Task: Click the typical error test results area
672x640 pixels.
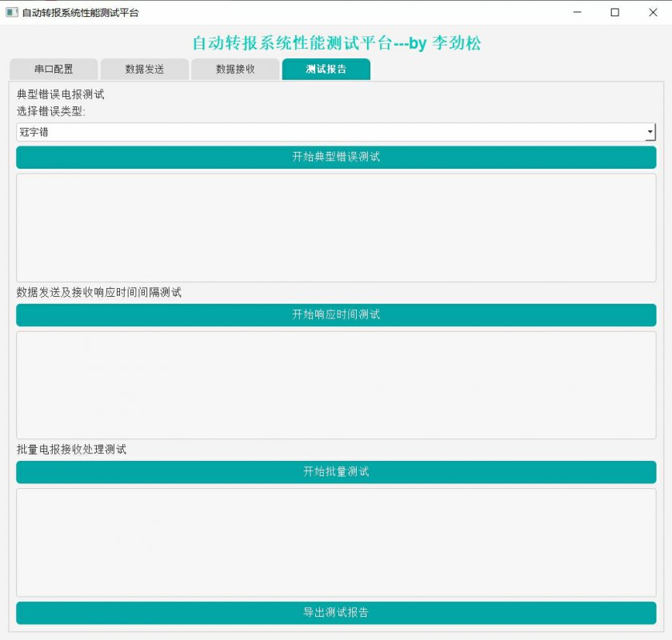Action: click(336, 226)
